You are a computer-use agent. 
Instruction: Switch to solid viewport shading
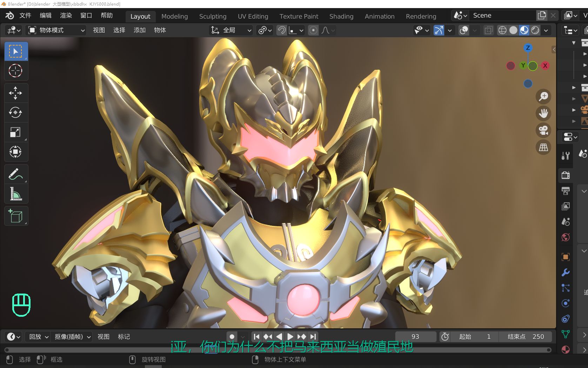513,30
